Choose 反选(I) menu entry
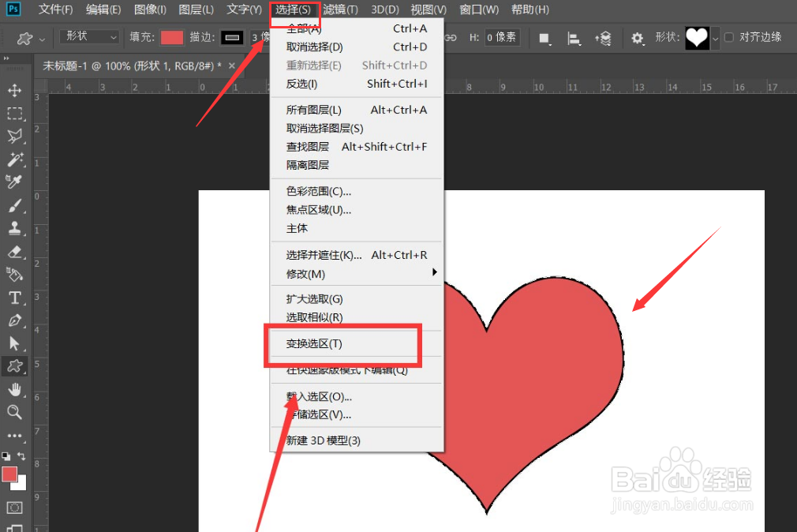This screenshot has width=797, height=532. 357,84
